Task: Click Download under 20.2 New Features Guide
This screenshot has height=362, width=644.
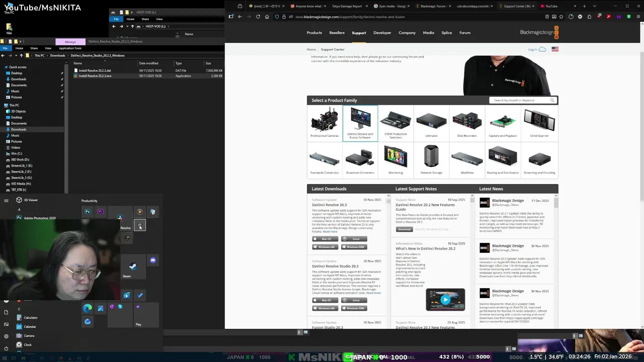Action: tap(404, 229)
